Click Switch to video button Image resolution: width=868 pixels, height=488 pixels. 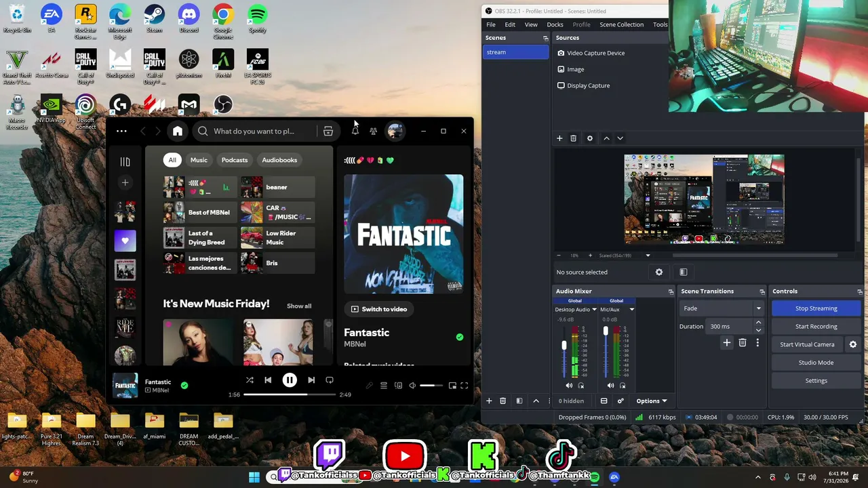tap(378, 309)
